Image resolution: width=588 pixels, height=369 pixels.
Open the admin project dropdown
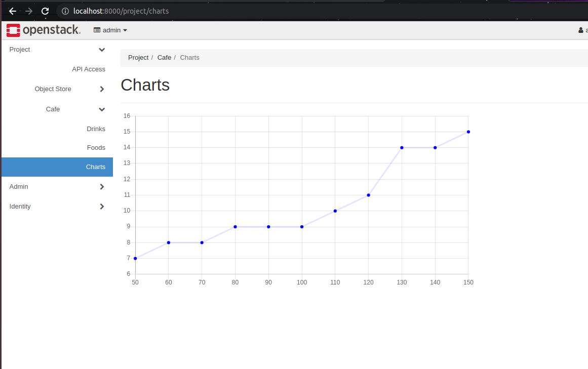pos(110,30)
